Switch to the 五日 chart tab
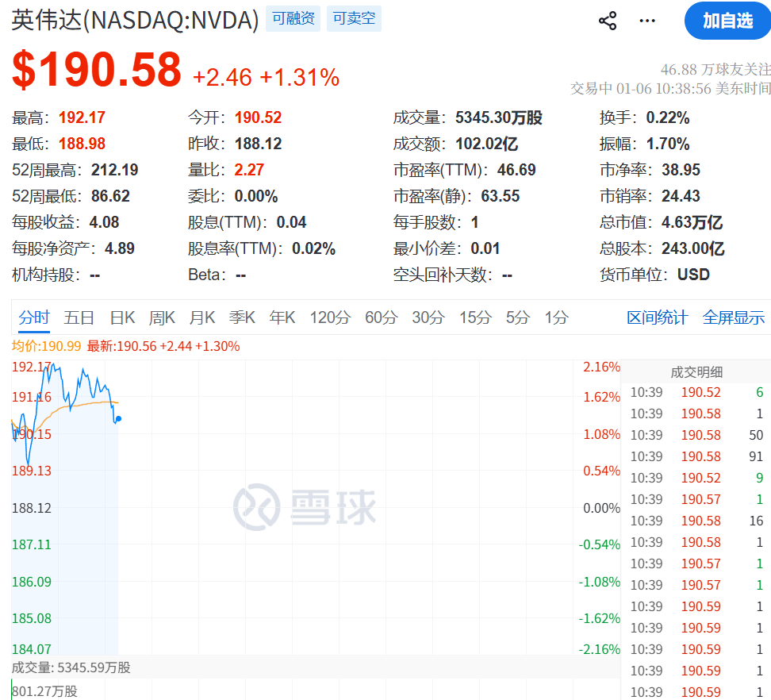 [79, 317]
